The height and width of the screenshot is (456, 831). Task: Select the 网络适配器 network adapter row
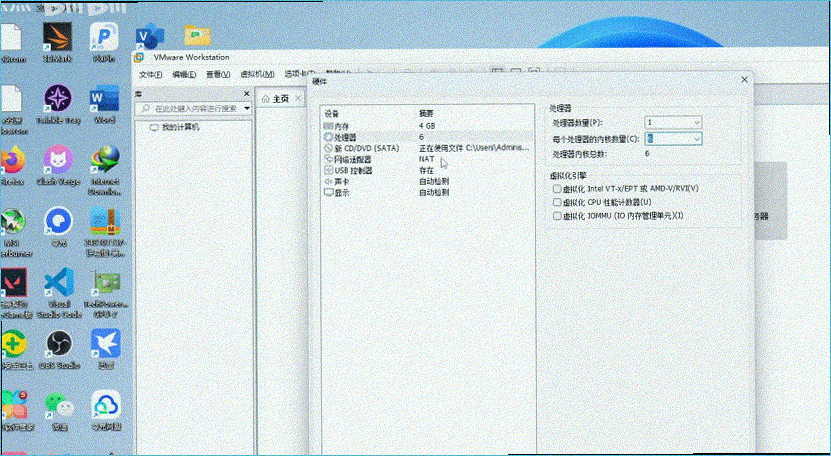pyautogui.click(x=427, y=160)
